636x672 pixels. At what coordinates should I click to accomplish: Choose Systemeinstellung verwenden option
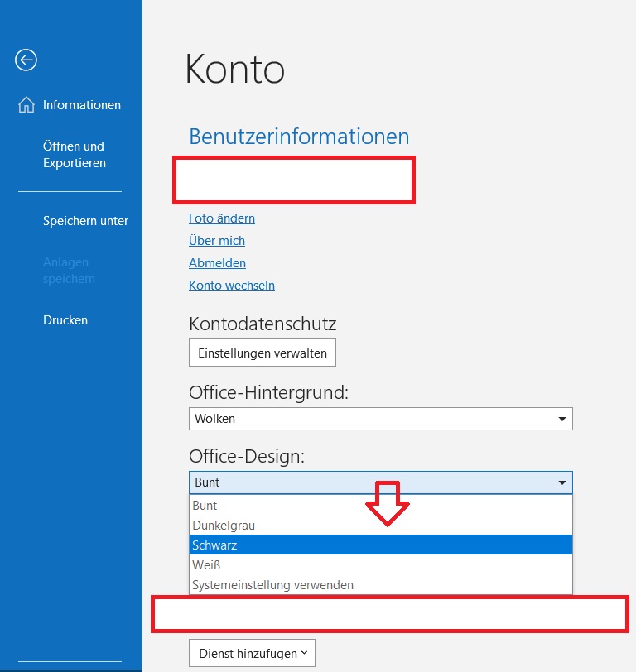[380, 584]
